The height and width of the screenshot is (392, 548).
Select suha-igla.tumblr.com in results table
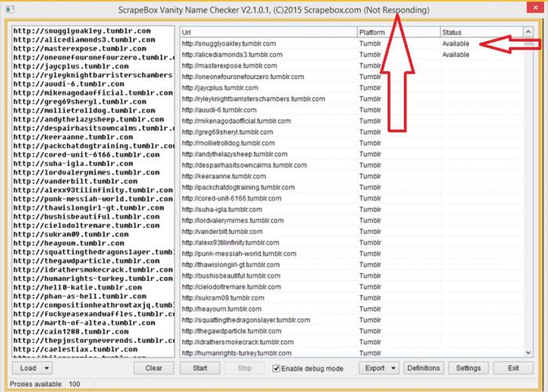click(222, 210)
